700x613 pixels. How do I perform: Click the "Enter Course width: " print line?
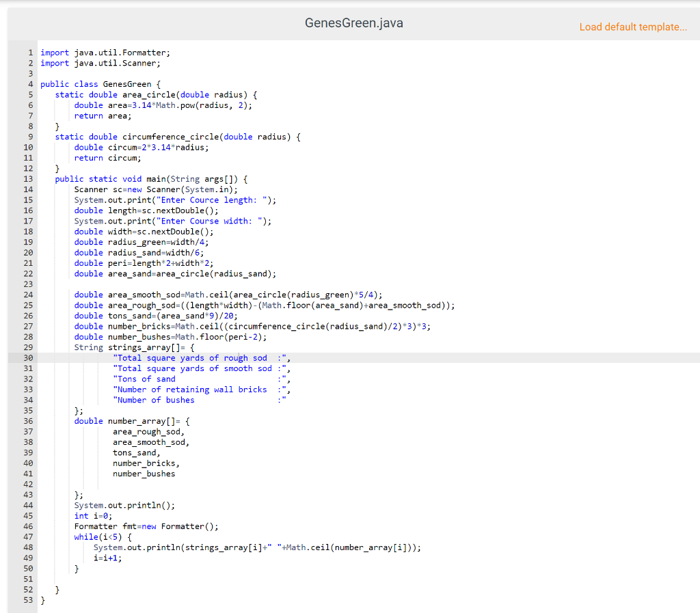pos(173,221)
